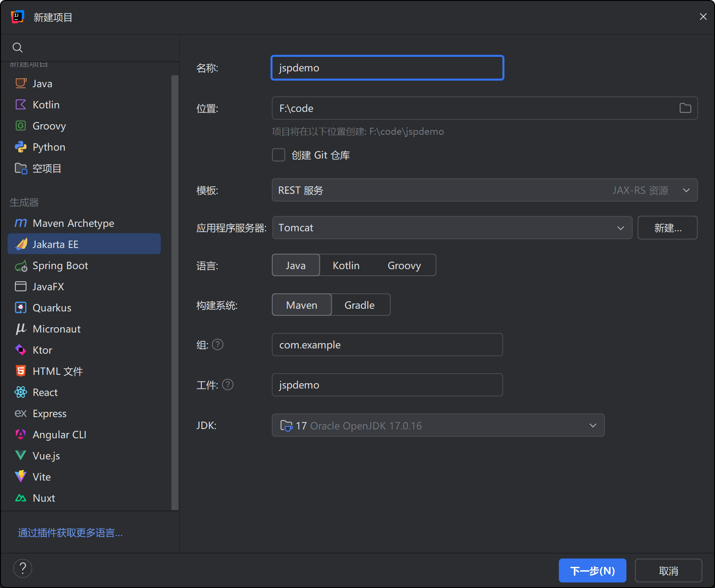Set language to Java
This screenshot has width=715, height=588.
coord(296,265)
